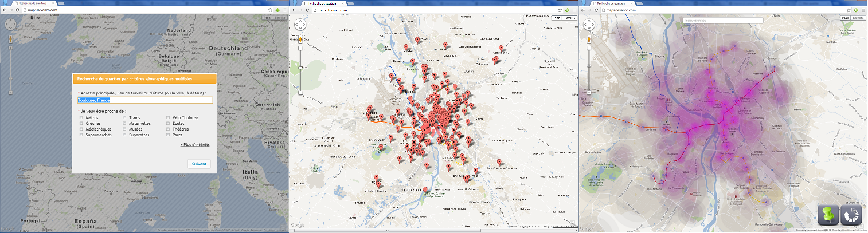Open the Chrome menu in the middle window
The image size is (868, 233).
[x=575, y=10]
